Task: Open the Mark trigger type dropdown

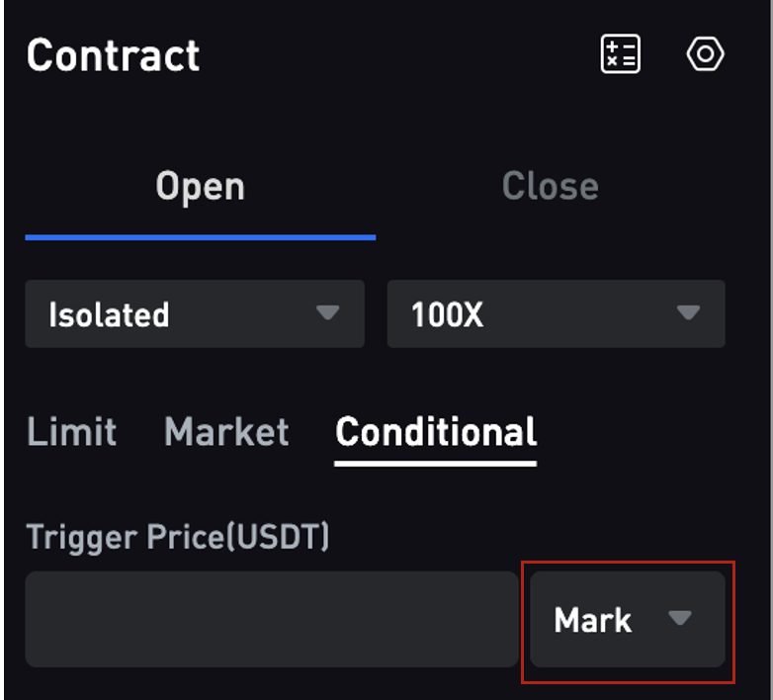Action: 628,619
